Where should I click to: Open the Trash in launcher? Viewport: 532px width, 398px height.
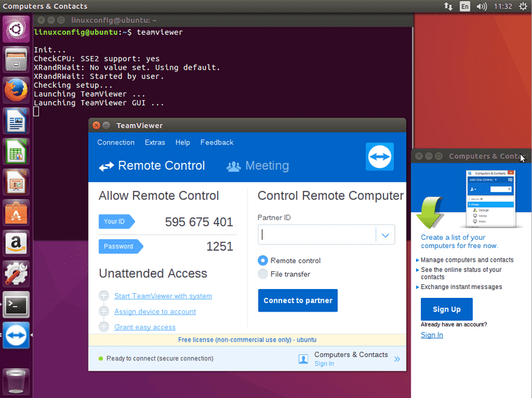[x=16, y=382]
